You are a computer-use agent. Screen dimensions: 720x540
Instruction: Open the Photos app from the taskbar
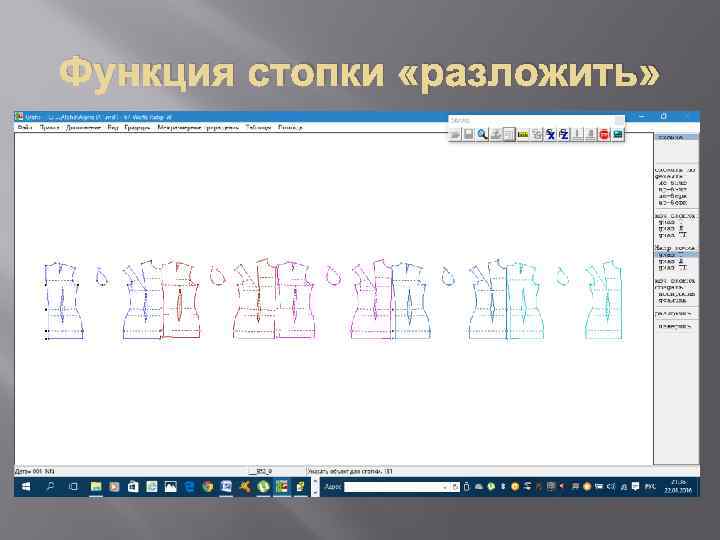pos(170,486)
